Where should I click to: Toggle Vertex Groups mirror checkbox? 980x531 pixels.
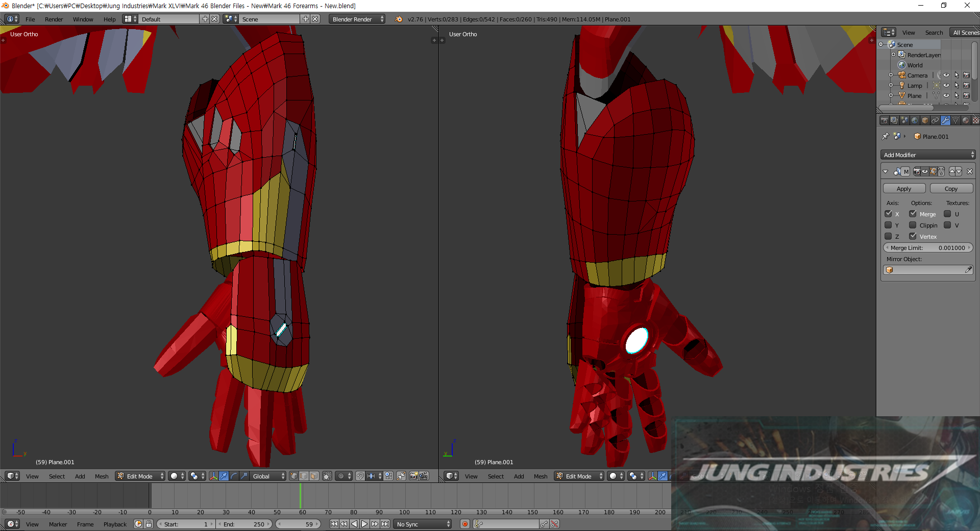[x=913, y=236]
